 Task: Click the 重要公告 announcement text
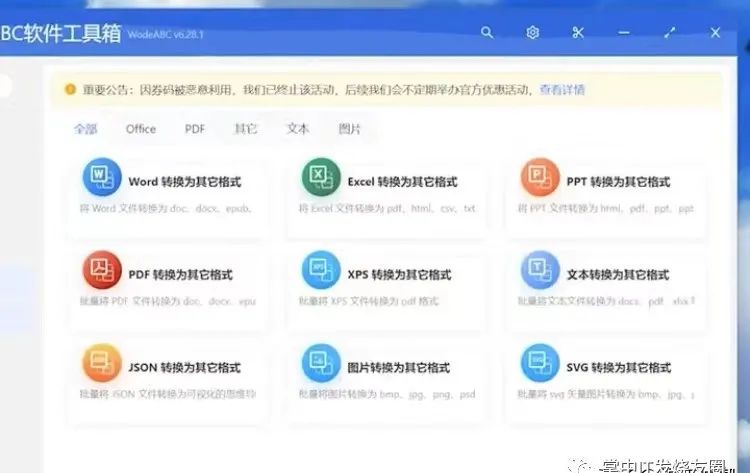click(307, 89)
